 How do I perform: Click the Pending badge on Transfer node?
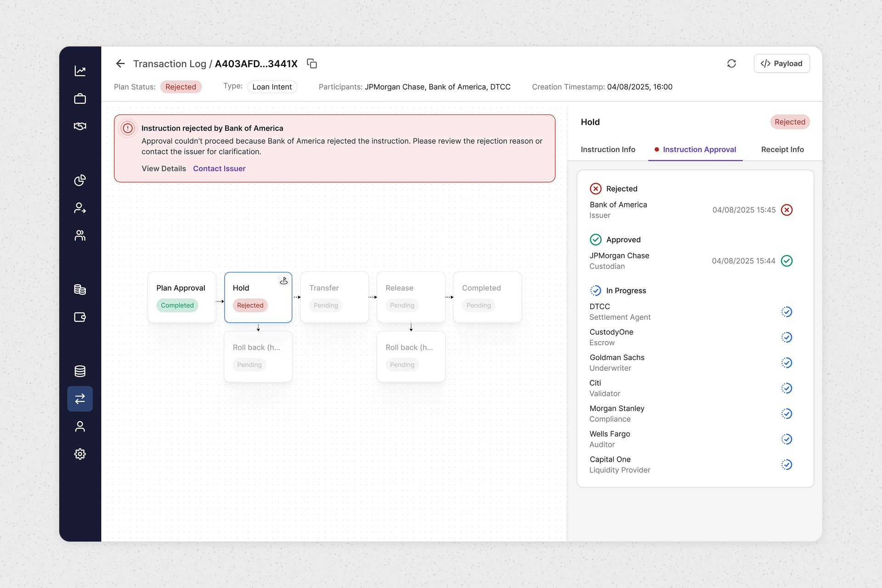(x=326, y=305)
